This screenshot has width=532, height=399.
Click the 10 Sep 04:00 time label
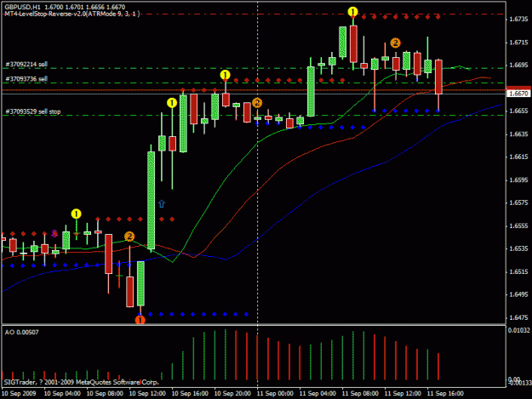(62, 394)
